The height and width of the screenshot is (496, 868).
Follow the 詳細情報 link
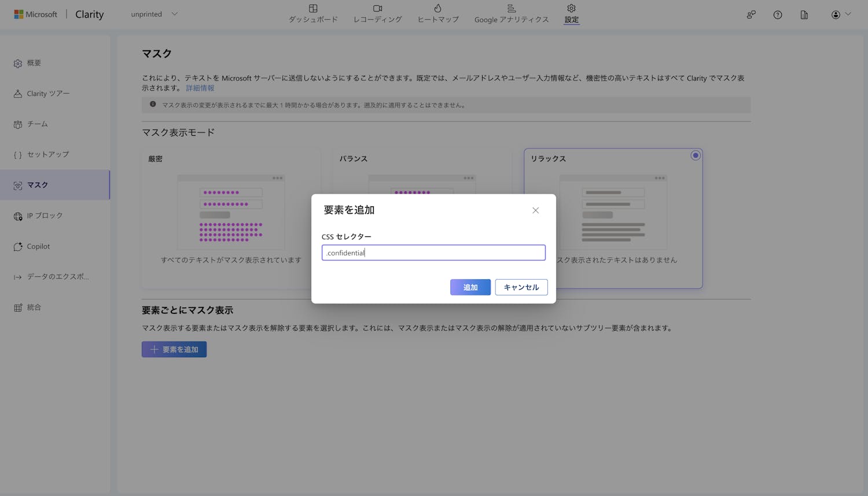tap(200, 88)
